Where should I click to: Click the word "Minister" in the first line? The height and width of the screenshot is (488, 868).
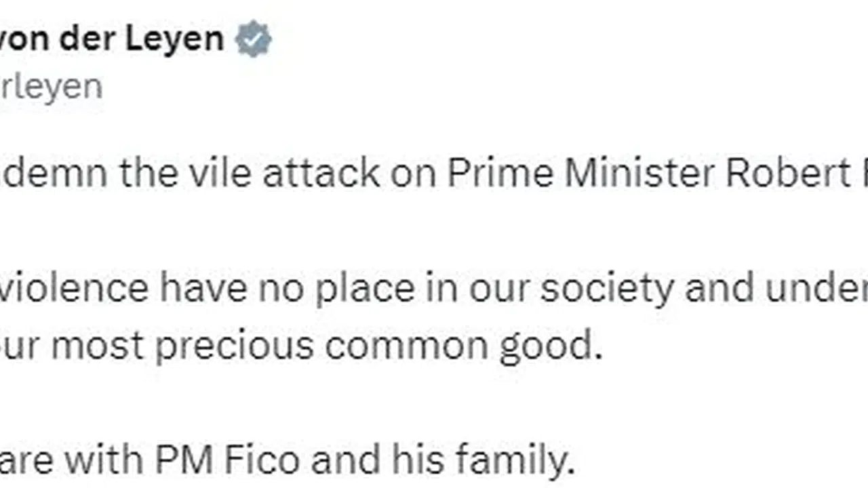[637, 174]
